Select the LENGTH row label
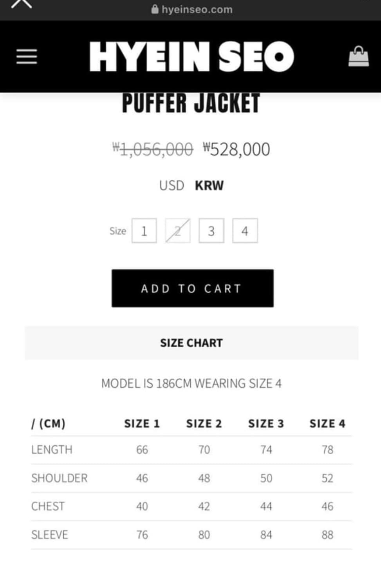The image size is (381, 588). (52, 450)
